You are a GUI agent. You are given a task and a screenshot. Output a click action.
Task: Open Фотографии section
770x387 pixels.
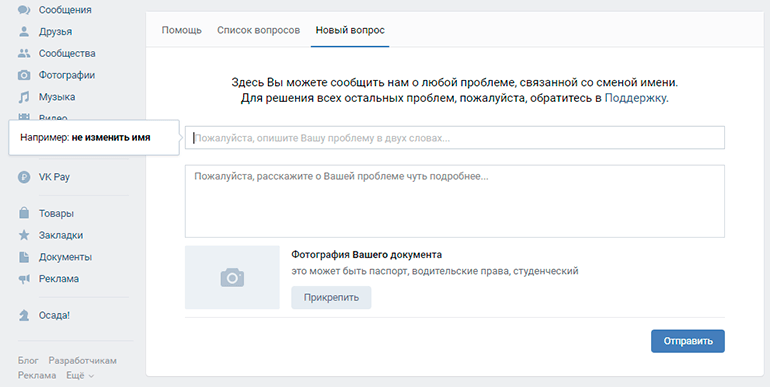point(67,75)
